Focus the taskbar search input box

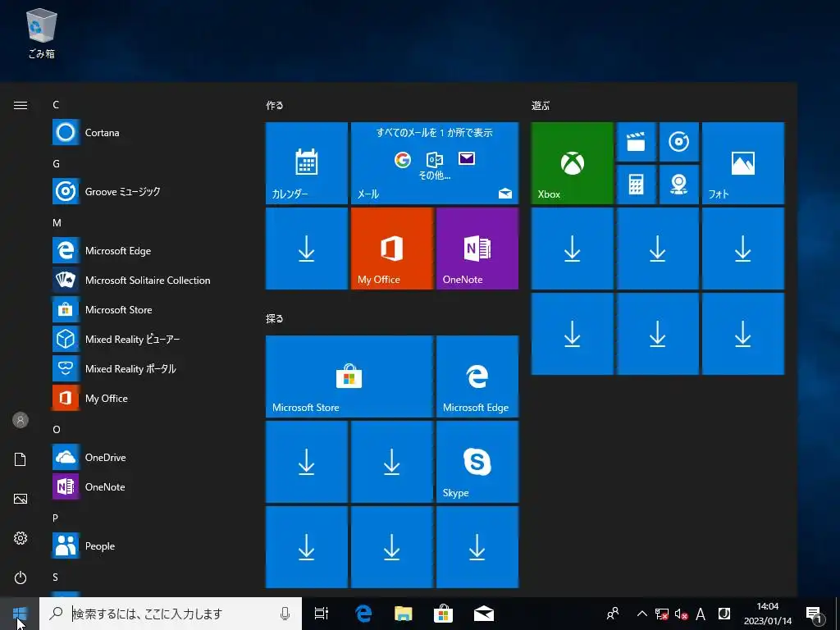click(171, 614)
